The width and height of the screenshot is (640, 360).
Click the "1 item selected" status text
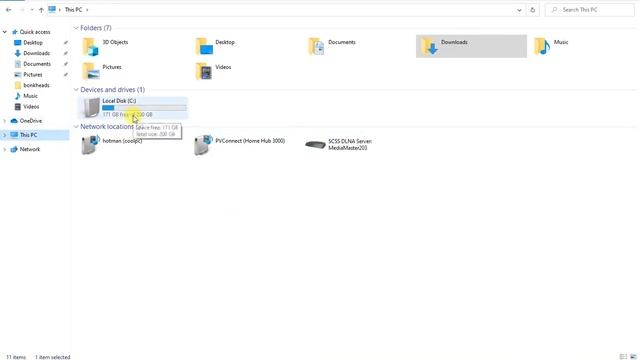coord(53,357)
